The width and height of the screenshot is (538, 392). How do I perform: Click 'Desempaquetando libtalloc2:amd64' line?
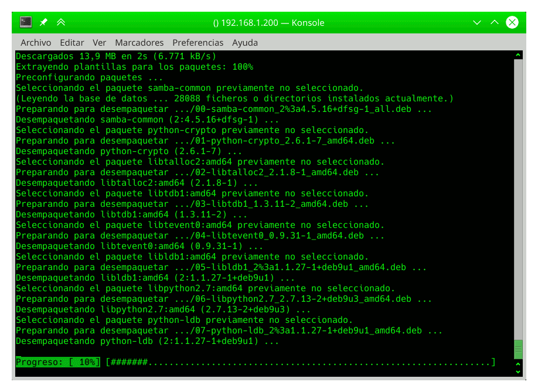tap(137, 183)
